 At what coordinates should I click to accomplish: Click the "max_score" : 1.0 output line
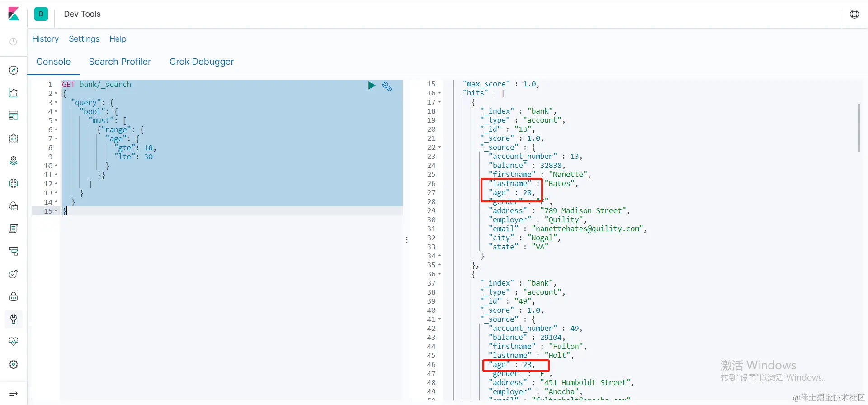coord(501,84)
